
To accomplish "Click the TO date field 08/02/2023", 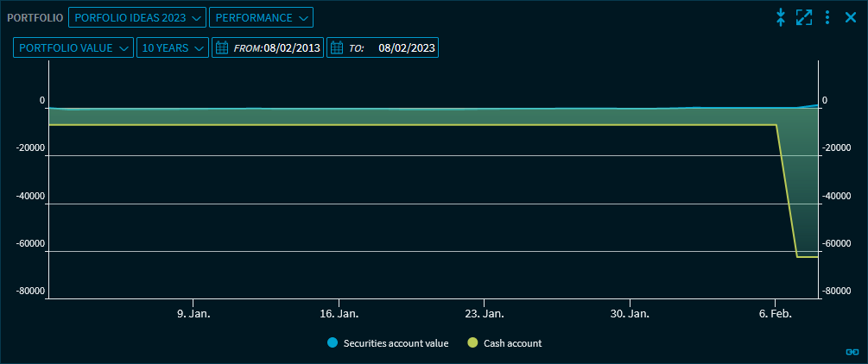I will pos(406,48).
